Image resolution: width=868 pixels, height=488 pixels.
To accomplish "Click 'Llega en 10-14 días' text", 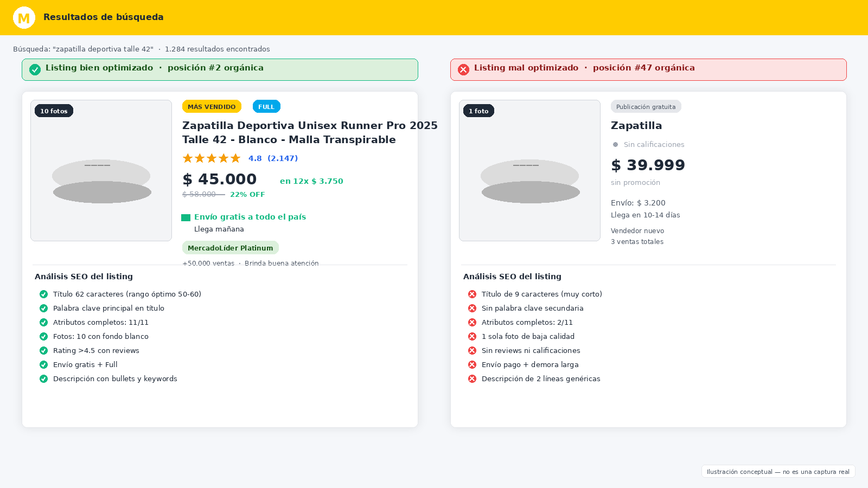I will click(646, 215).
